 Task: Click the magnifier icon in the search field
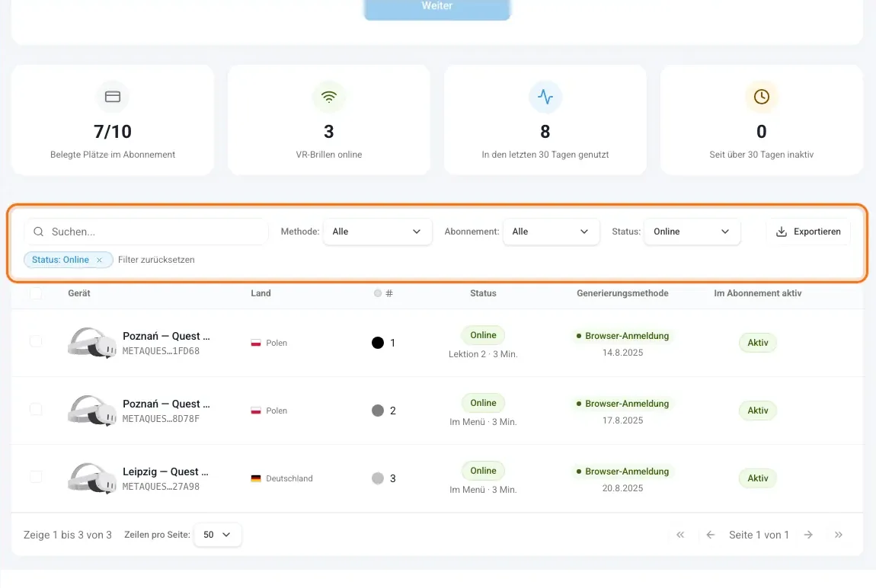pyautogui.click(x=39, y=232)
